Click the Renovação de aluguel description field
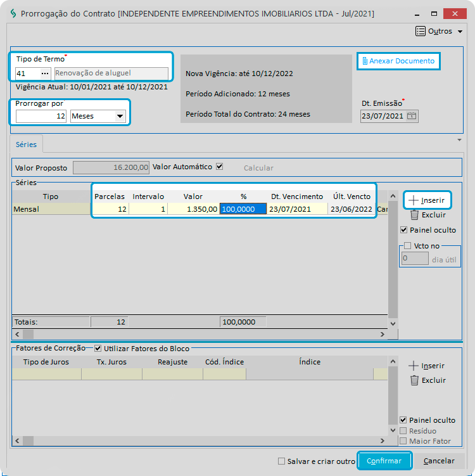This screenshot has width=475, height=476. 111,74
